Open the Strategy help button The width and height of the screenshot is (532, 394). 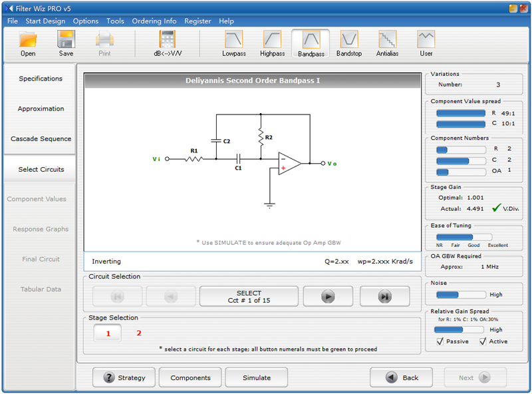[124, 377]
